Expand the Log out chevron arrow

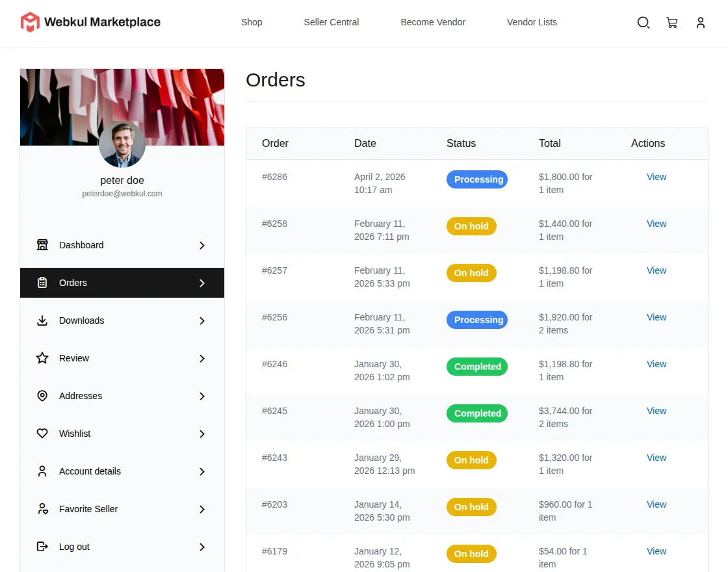click(x=202, y=547)
